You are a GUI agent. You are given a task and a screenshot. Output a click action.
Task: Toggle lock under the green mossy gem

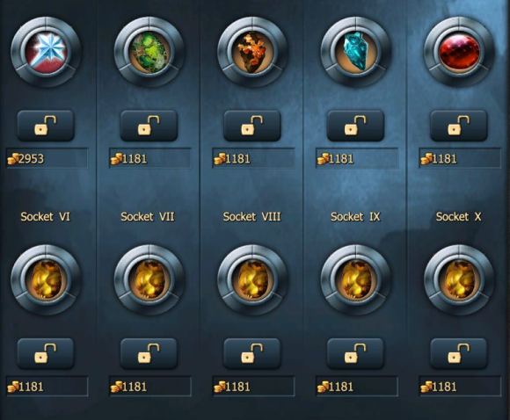pos(149,126)
